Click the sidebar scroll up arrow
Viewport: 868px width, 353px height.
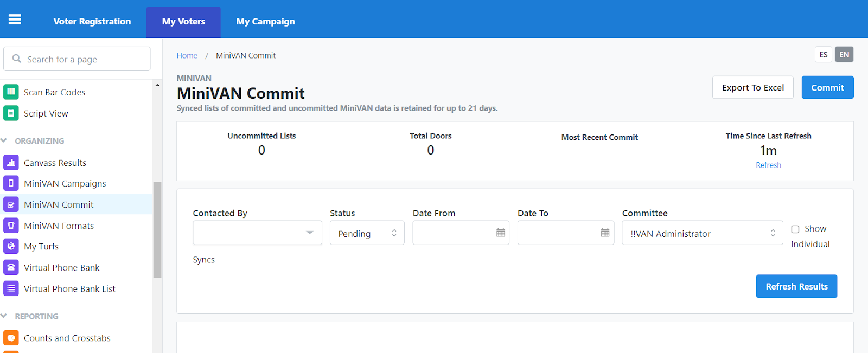click(157, 85)
